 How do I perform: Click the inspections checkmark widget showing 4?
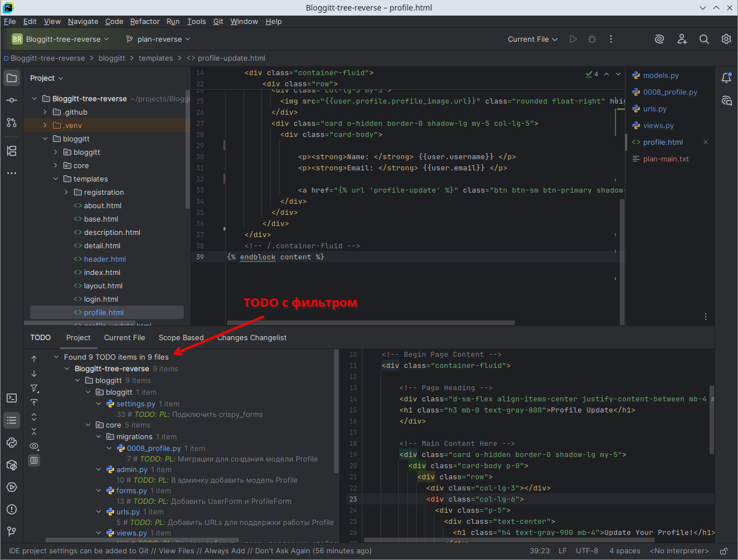[x=592, y=74]
